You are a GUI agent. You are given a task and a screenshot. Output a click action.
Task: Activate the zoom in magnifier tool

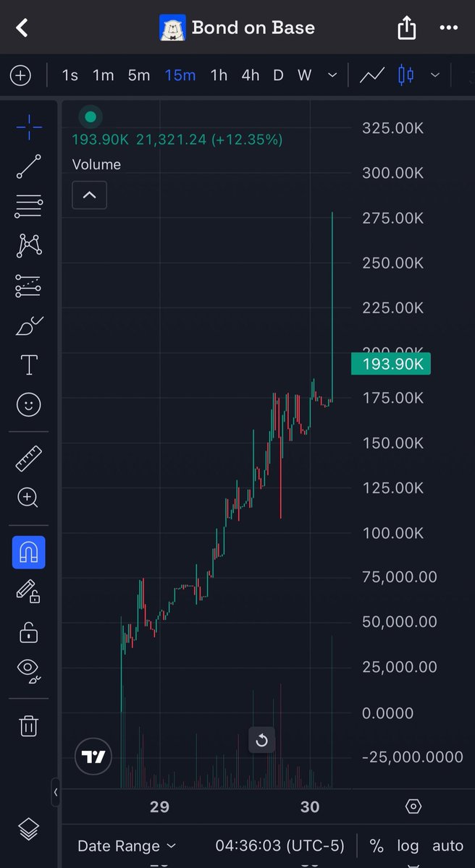click(29, 498)
